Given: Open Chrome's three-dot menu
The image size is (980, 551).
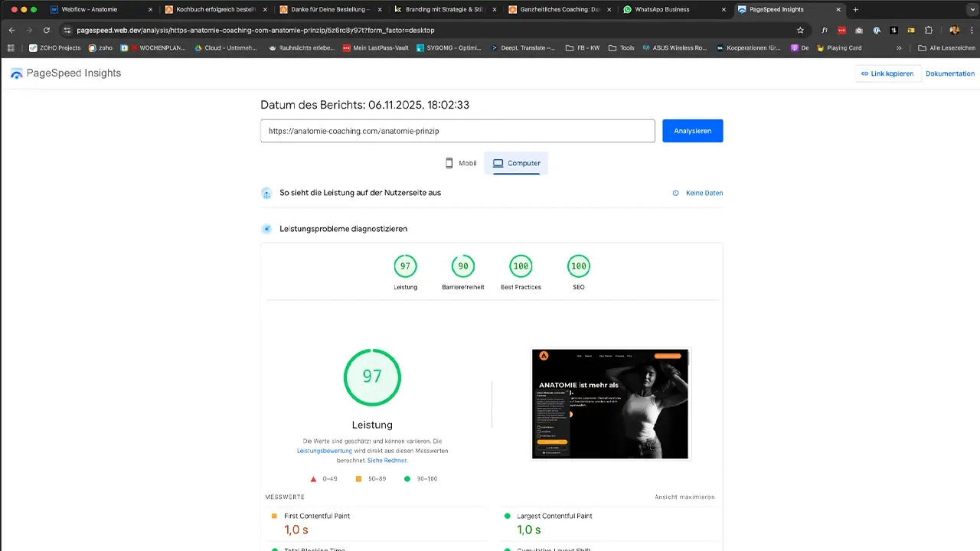Looking at the screenshot, I should (x=972, y=29).
